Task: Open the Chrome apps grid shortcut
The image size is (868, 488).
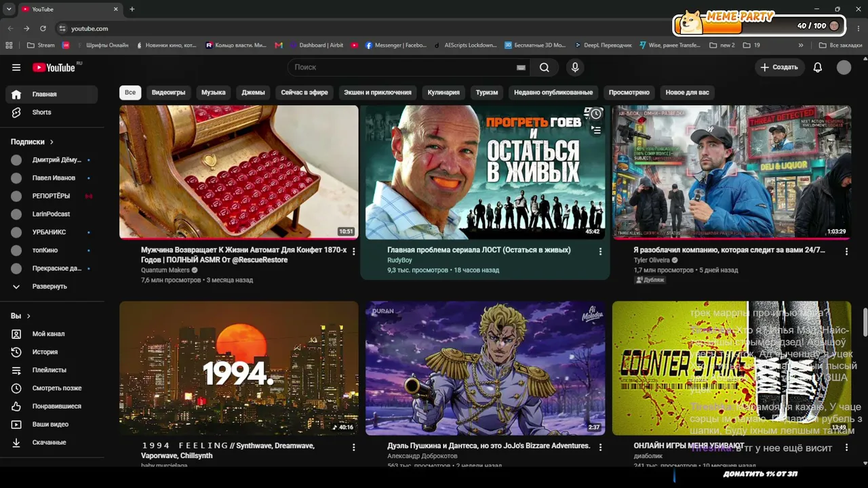Action: [x=9, y=45]
